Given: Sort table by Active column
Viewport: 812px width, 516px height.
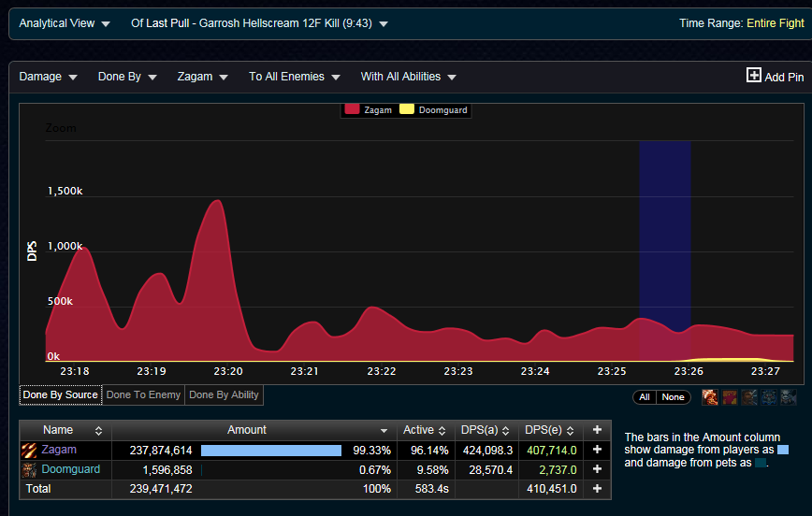Looking at the screenshot, I should click(x=425, y=430).
